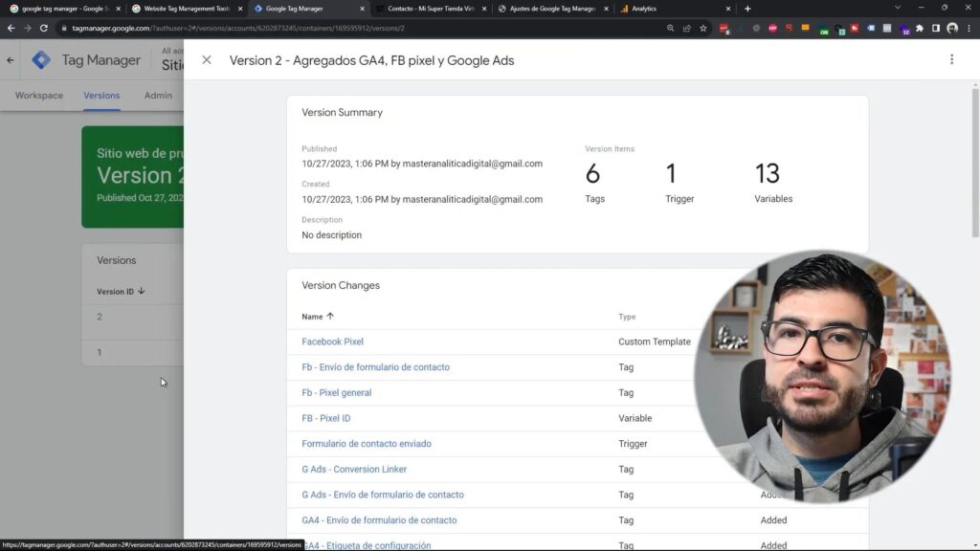Viewport: 980px width, 551px height.
Task: Open the browser extensions puzzle icon
Action: [920, 28]
